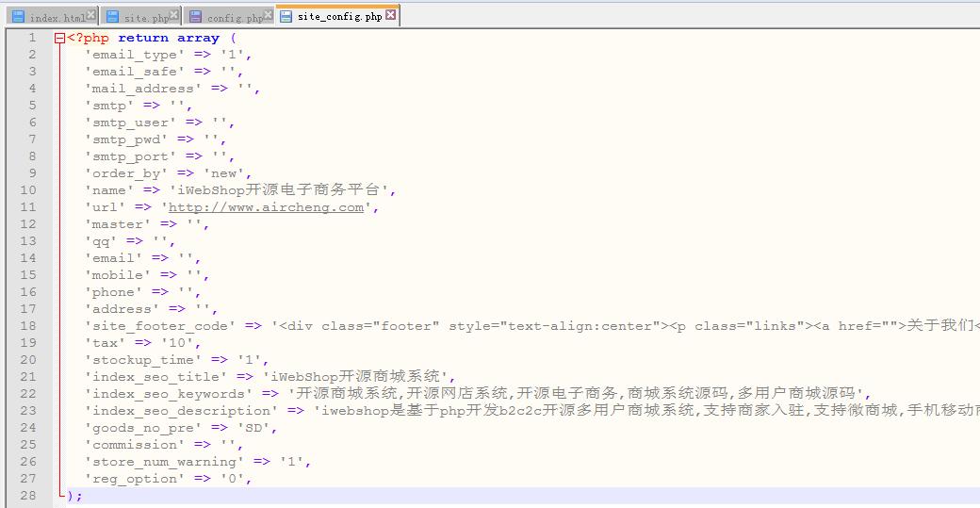
Task: Click line number 1 in the margin
Action: [x=31, y=38]
